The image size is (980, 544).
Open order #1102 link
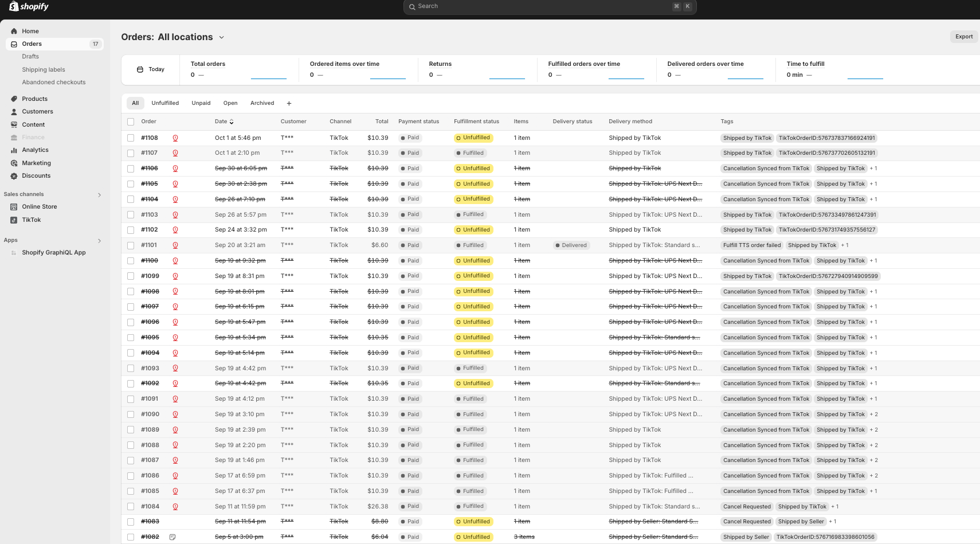150,230
